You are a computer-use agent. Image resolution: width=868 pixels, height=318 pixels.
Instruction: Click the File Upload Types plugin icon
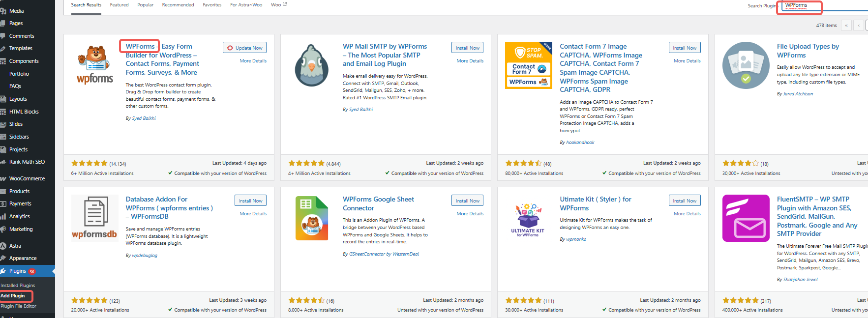746,65
